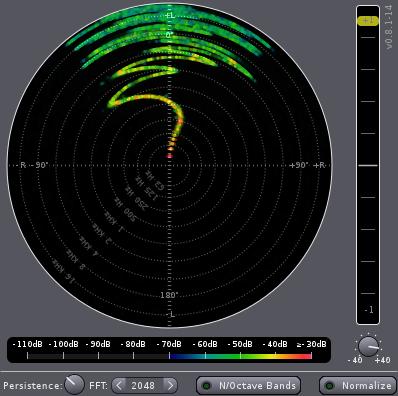This screenshot has width=398, height=396.
Task: Click the center line of the vertical correlation meter
Action: (x=368, y=165)
